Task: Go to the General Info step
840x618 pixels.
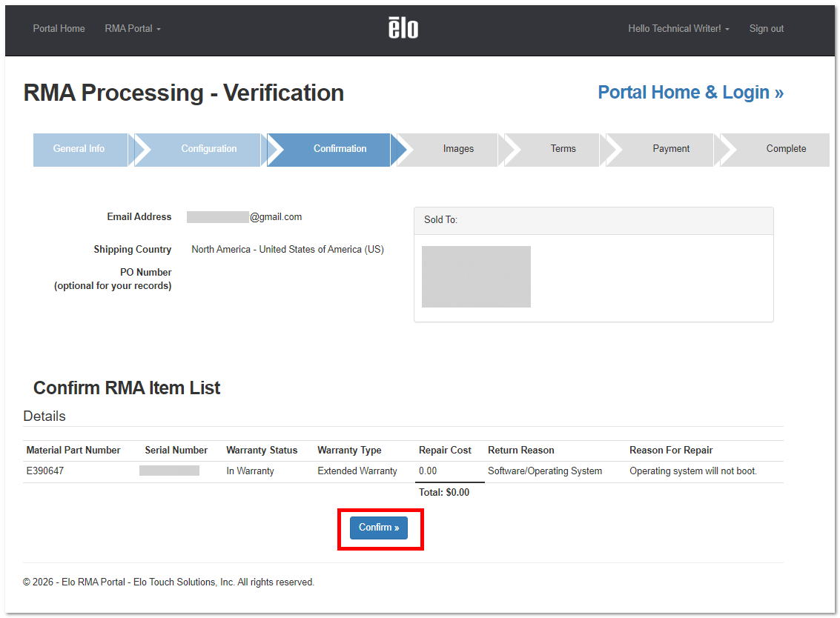Action: [80, 150]
